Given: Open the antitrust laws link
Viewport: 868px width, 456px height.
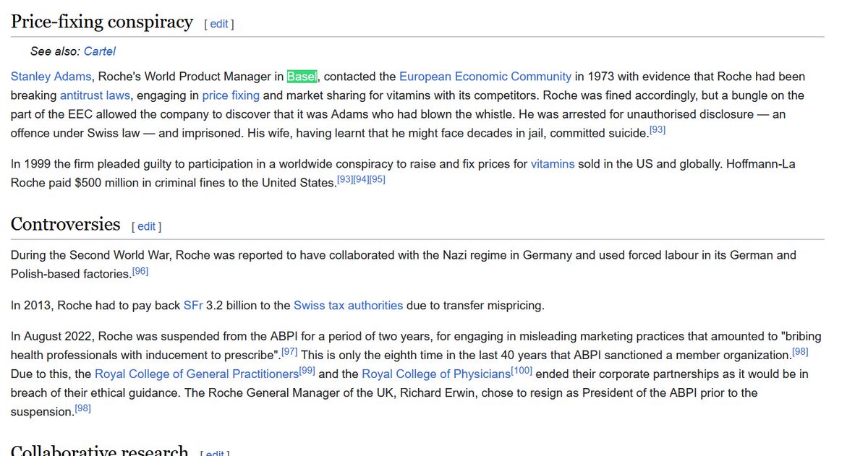Looking at the screenshot, I should pos(95,95).
